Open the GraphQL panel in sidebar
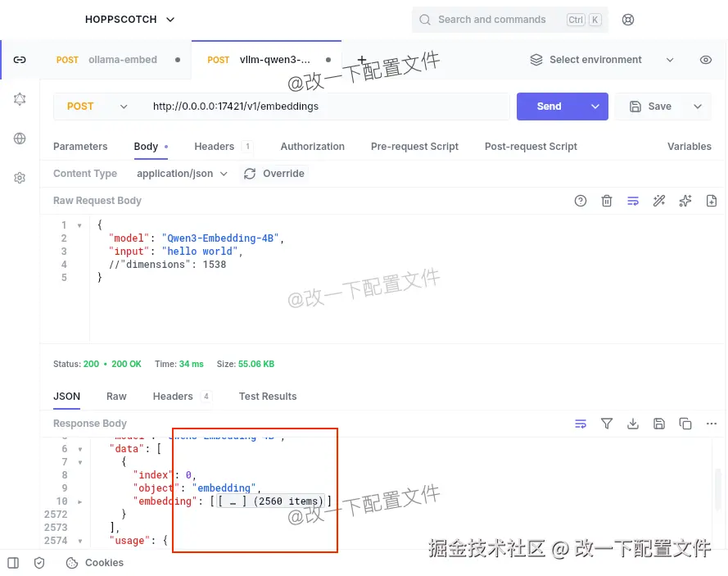This screenshot has width=728, height=576. [x=20, y=99]
